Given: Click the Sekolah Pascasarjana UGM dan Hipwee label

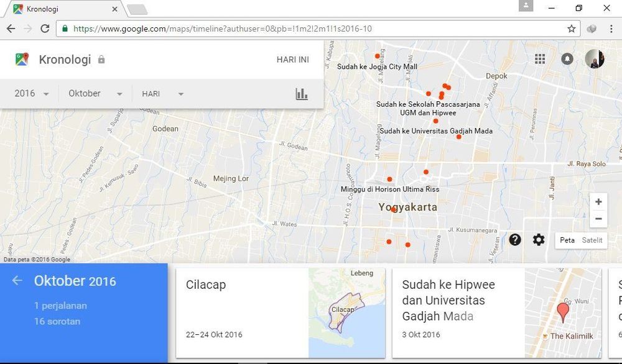Looking at the screenshot, I should 428,109.
